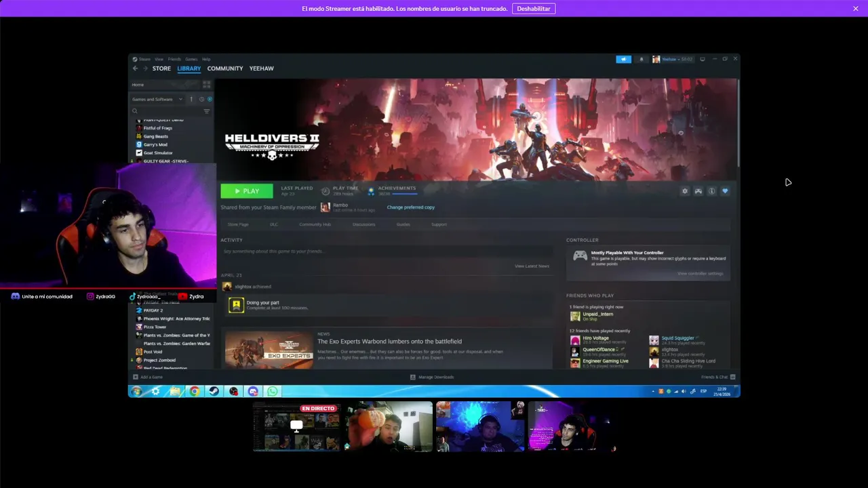Viewport: 868px width, 488px height.
Task: Open the game info icon
Action: coord(711,191)
